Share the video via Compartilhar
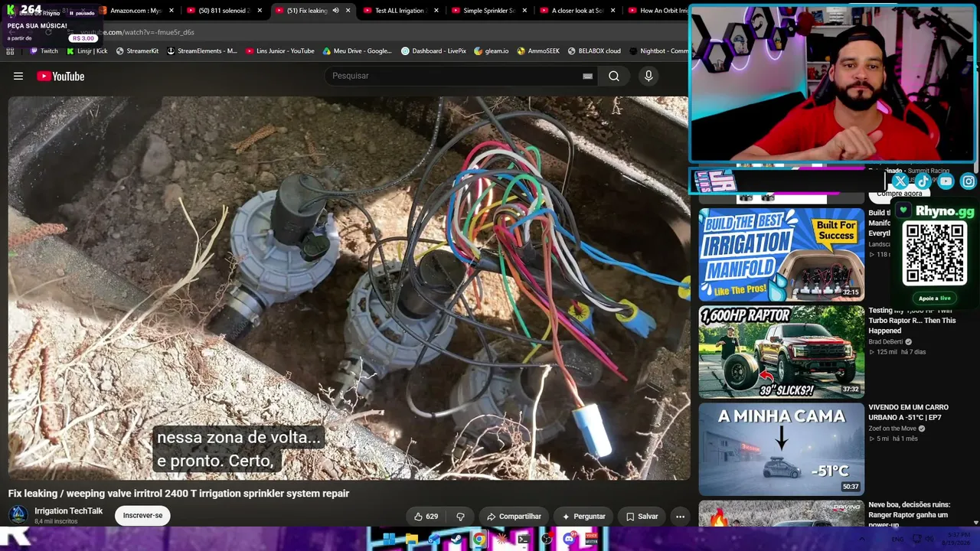 (514, 517)
